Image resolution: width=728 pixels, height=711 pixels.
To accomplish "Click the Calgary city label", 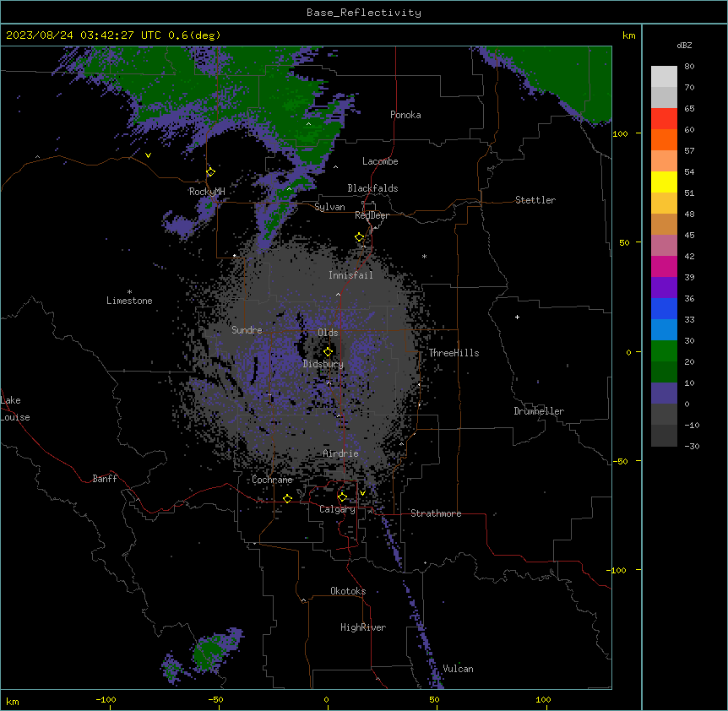I will [337, 509].
